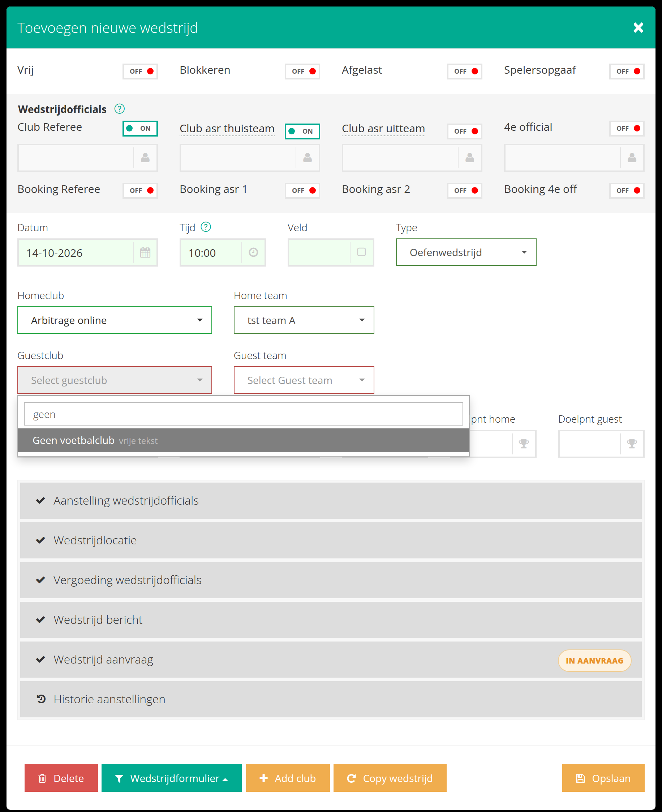This screenshot has height=812, width=662.
Task: Click the help icon next to Tijd
Action: (x=206, y=227)
